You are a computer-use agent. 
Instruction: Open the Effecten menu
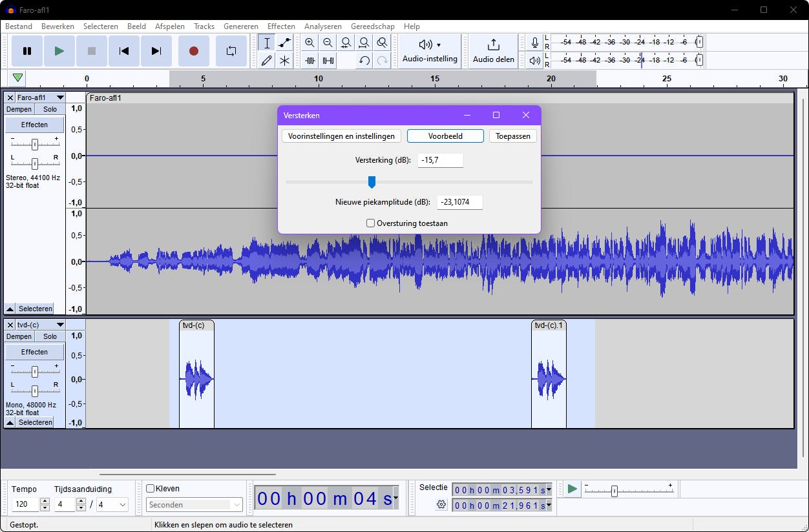click(281, 26)
